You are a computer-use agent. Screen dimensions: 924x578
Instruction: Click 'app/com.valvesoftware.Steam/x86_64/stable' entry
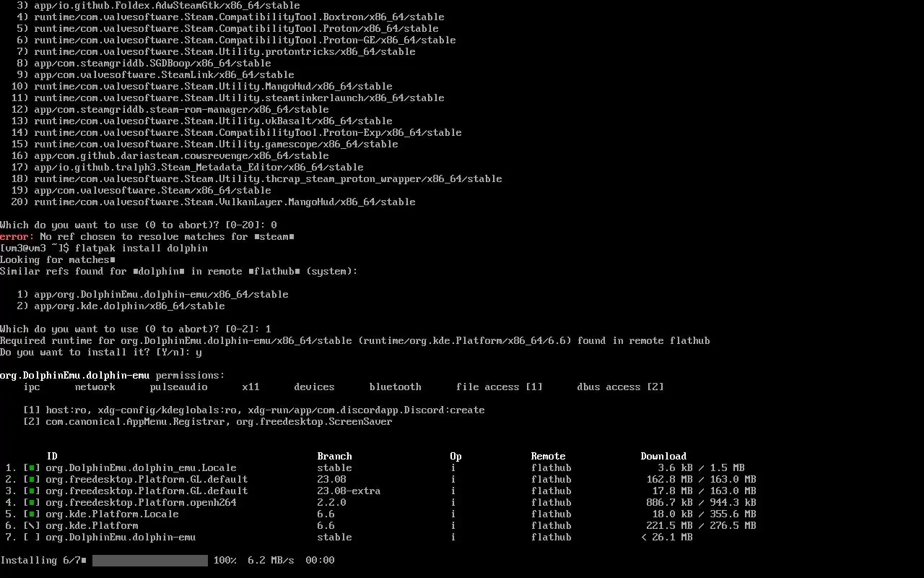pos(152,191)
